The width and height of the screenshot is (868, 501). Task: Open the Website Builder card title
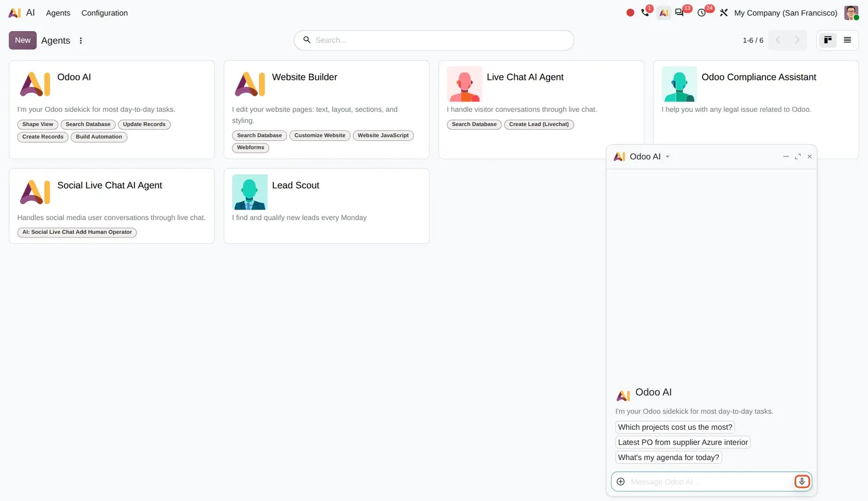pyautogui.click(x=304, y=77)
